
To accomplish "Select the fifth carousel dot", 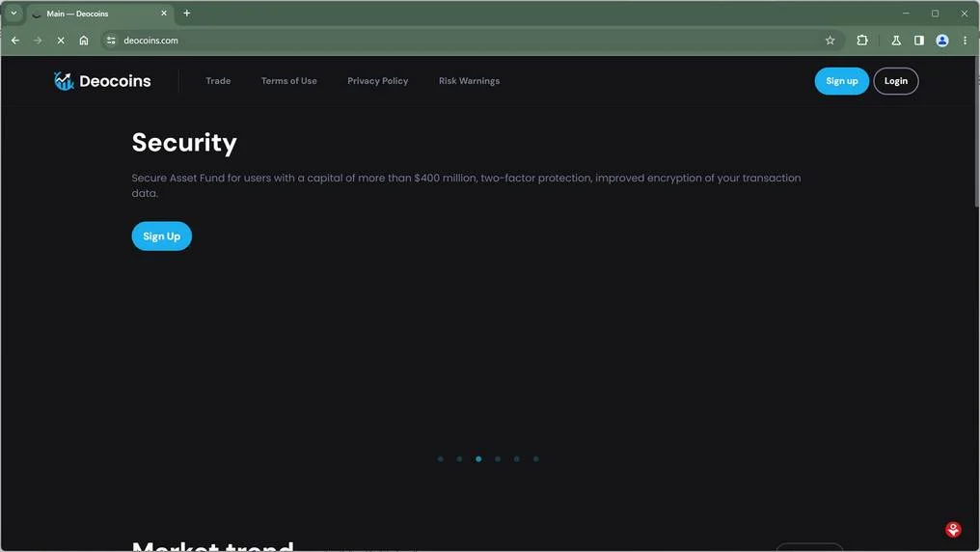I will point(517,458).
